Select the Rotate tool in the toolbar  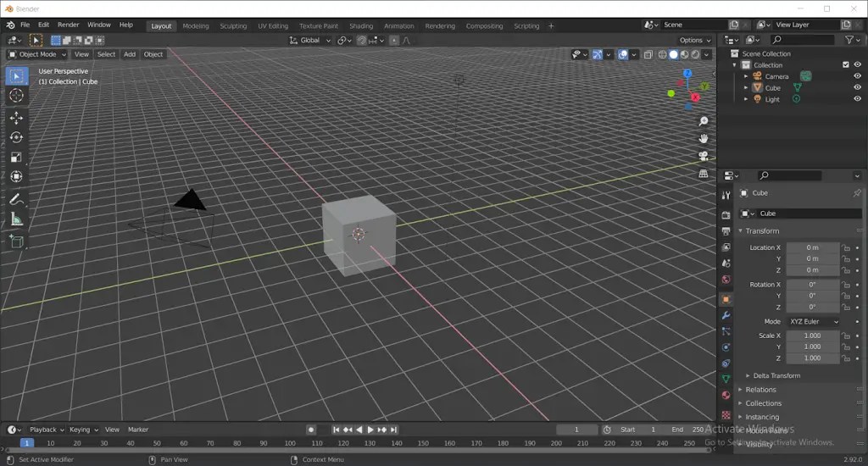(16, 137)
